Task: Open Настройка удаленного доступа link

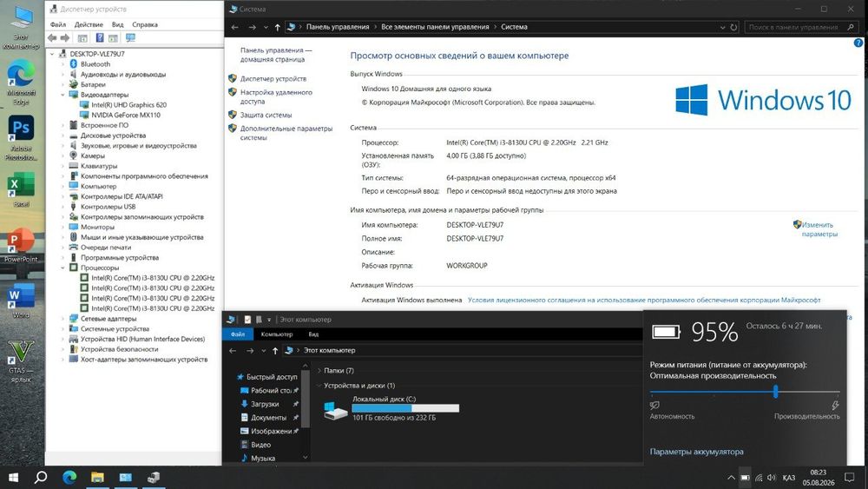Action: click(276, 97)
